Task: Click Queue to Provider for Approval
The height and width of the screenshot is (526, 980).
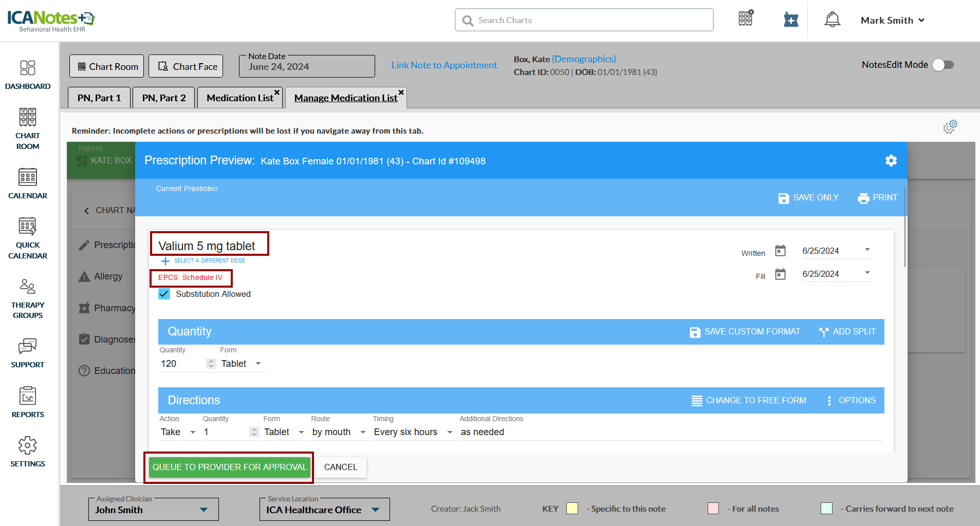Action: click(229, 467)
